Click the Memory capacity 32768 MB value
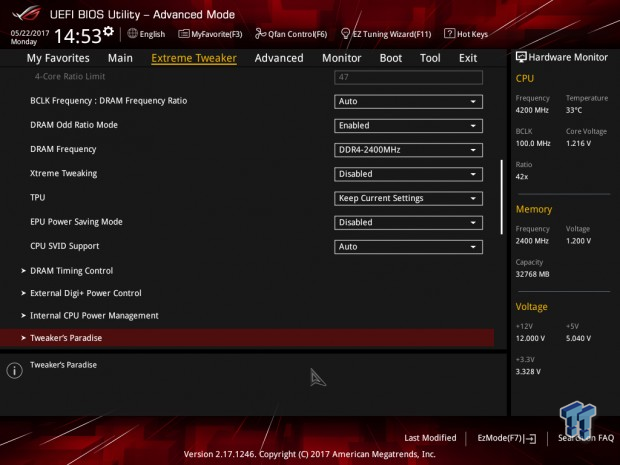620x465 pixels. [532, 274]
